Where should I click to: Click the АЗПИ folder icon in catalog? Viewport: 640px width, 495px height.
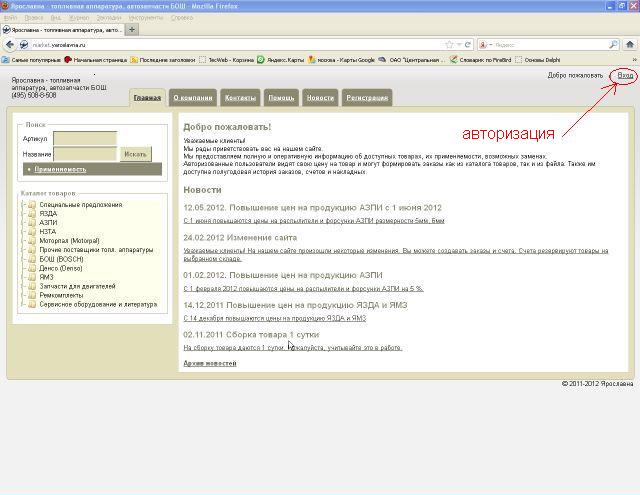point(33,222)
